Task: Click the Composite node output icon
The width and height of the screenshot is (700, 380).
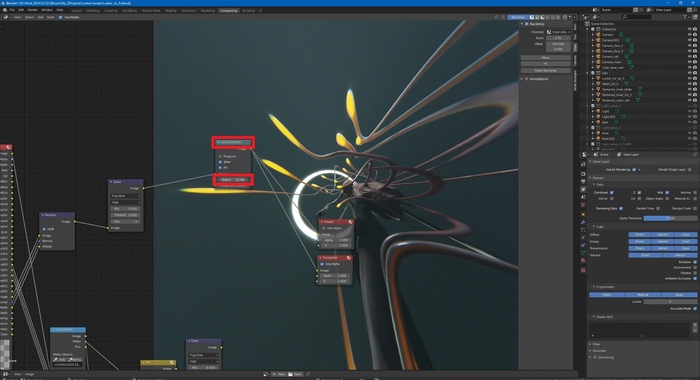Action: pos(349,258)
